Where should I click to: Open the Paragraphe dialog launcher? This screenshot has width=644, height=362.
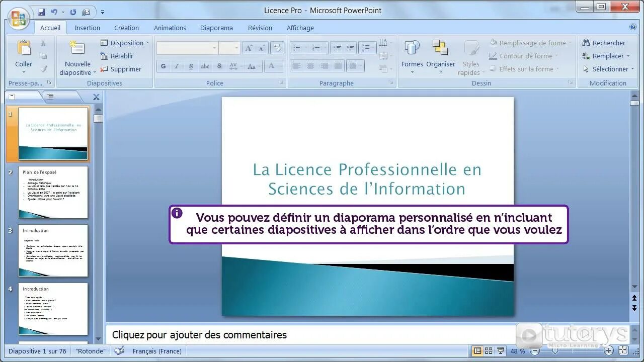point(391,82)
